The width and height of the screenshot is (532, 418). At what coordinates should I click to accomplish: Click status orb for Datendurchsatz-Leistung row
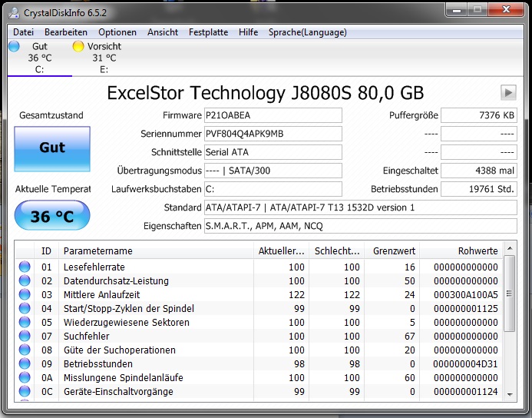(x=25, y=280)
